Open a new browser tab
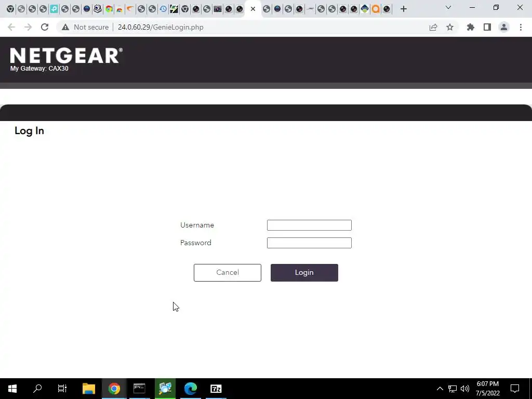The width and height of the screenshot is (532, 399). point(403,9)
